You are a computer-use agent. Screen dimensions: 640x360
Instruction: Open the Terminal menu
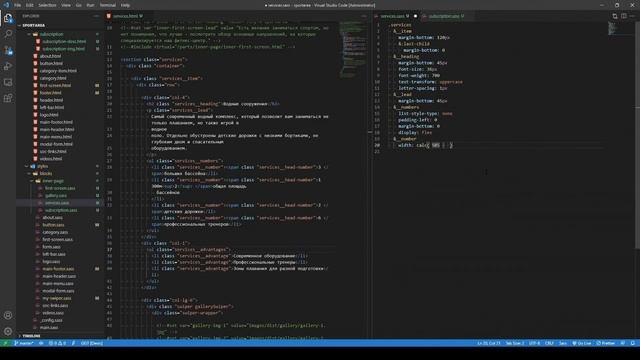[108, 5]
